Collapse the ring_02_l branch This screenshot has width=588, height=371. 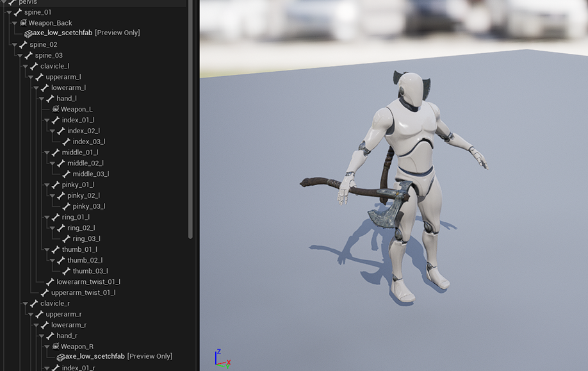52,229
